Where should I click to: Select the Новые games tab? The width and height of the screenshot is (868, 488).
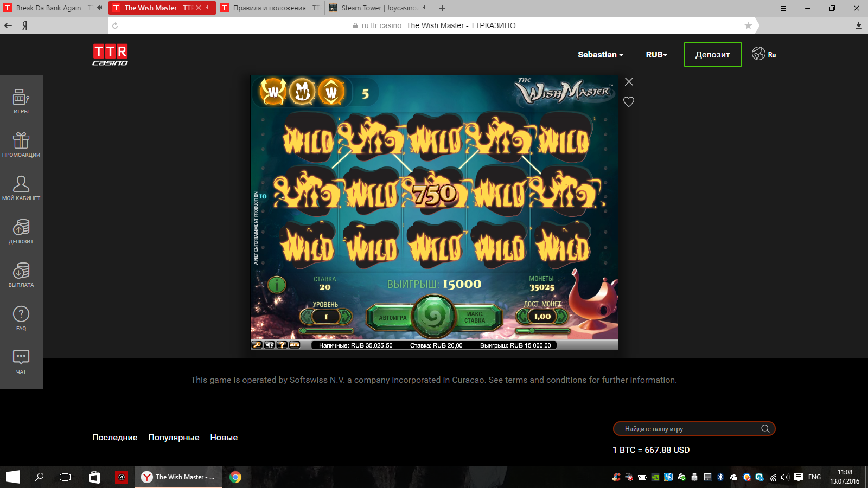click(224, 438)
